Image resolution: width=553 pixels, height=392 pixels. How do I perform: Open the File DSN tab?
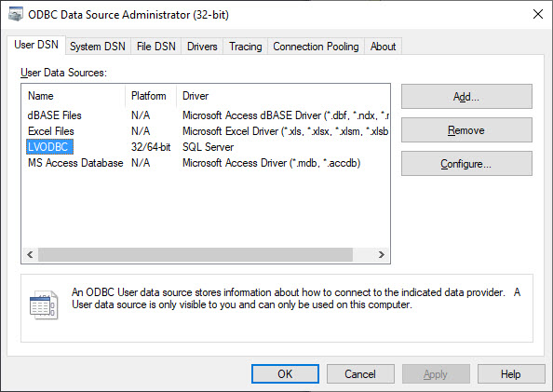tap(155, 47)
